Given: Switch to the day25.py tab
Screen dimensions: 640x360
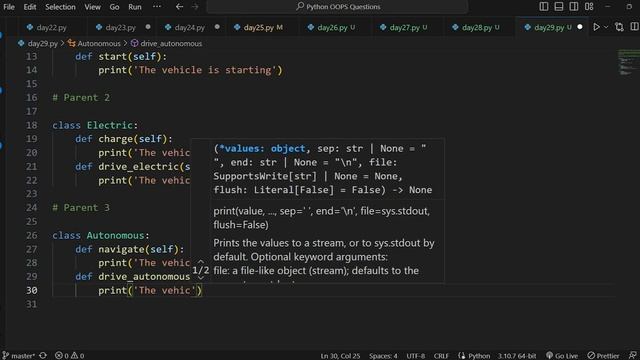Looking at the screenshot, I should (259, 27).
